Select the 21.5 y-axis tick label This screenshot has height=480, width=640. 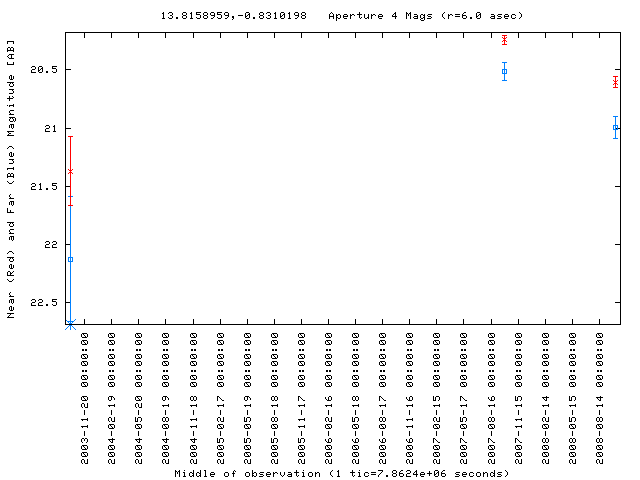pyautogui.click(x=44, y=187)
